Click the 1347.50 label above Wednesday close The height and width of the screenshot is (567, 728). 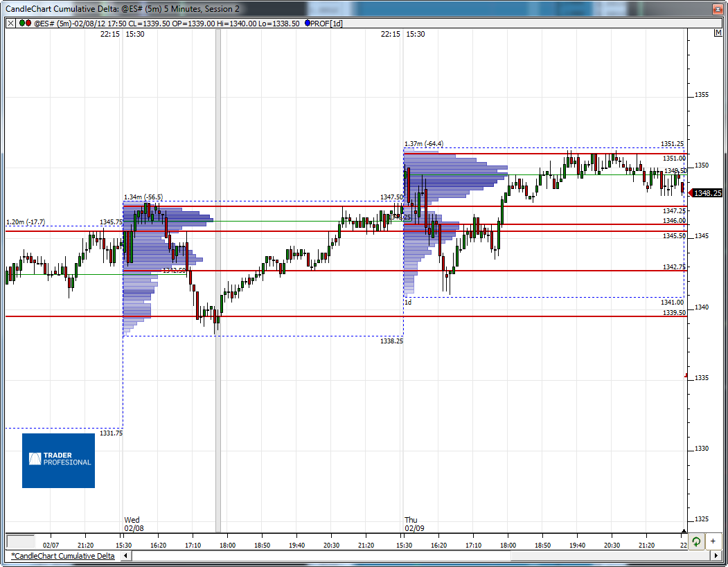(391, 197)
